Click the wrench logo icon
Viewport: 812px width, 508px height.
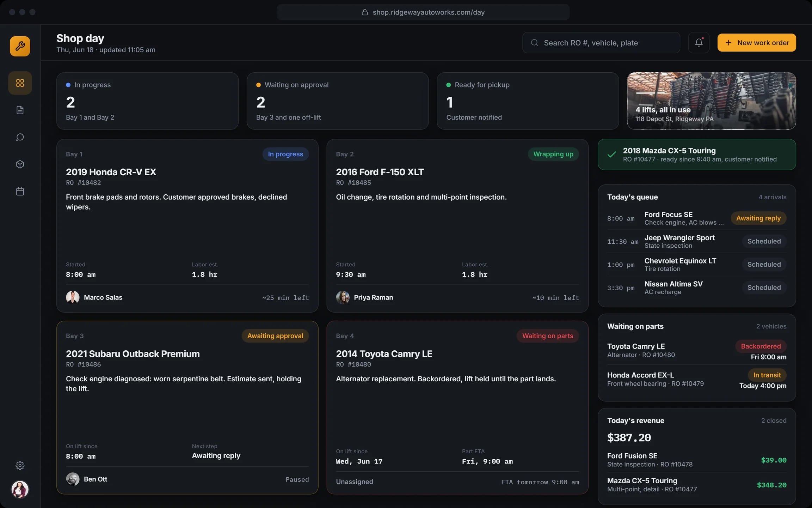tap(20, 46)
